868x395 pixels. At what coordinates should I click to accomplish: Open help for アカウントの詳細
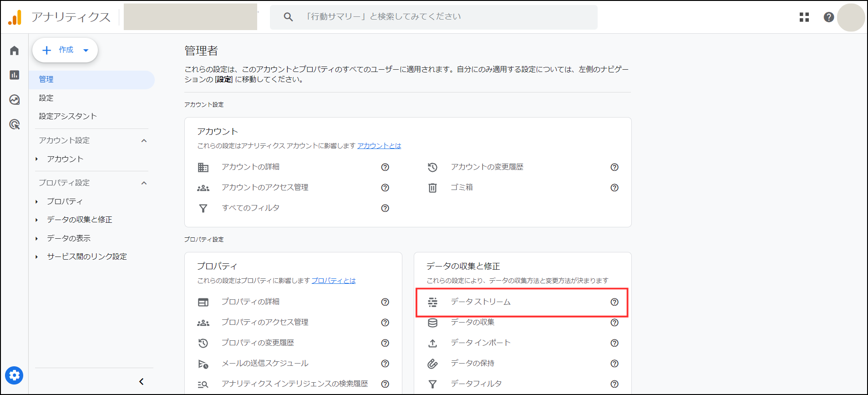[x=385, y=167]
